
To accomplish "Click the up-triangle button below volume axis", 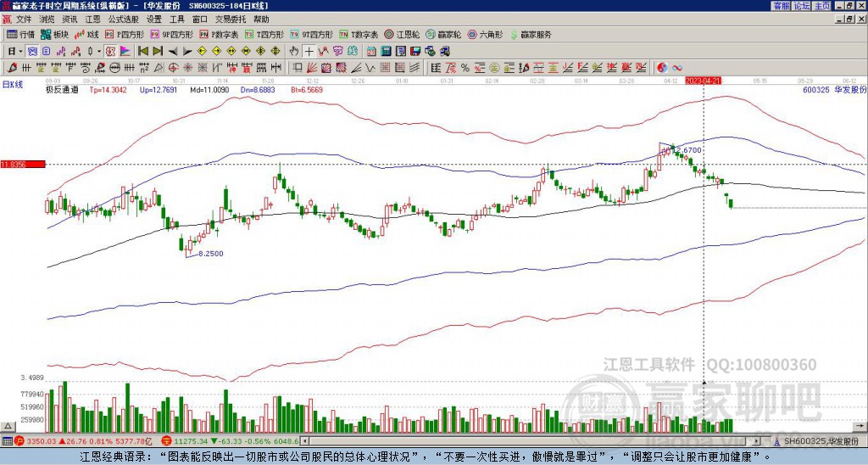I will [8, 426].
